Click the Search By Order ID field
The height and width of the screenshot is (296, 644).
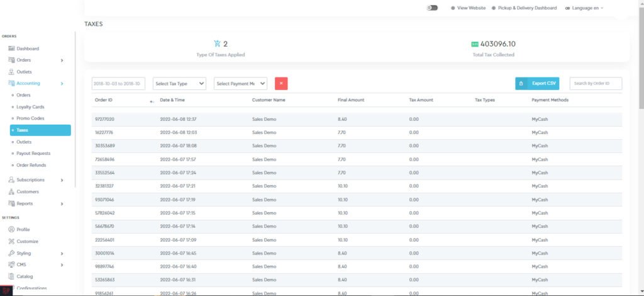596,84
